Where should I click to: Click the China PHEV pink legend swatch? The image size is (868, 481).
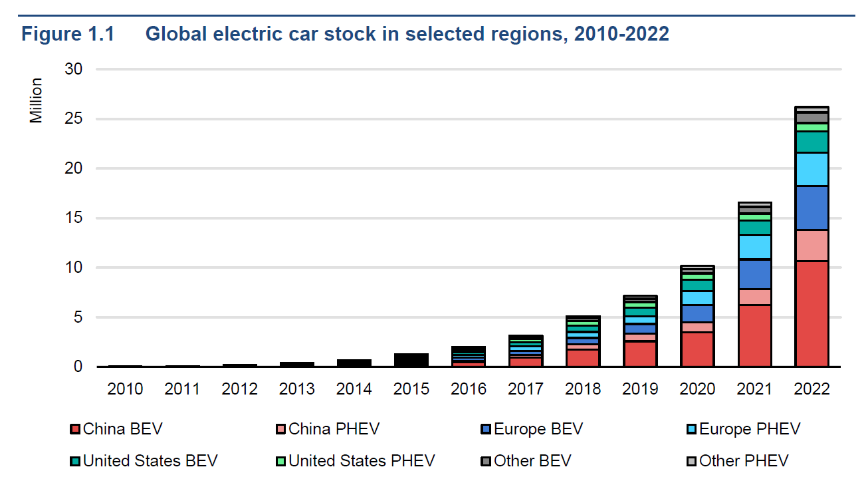pyautogui.click(x=280, y=430)
